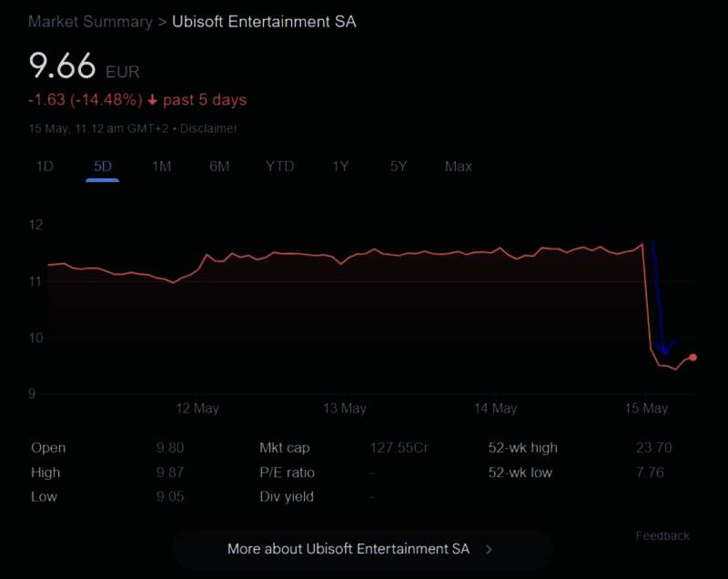Click More about Ubisoft Entertainment SA
Screen dimensions: 728x579
pyautogui.click(x=349, y=549)
